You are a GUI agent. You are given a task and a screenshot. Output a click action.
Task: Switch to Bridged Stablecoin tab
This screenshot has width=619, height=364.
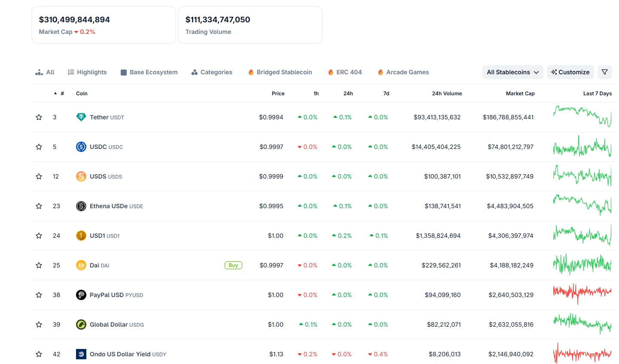point(280,72)
